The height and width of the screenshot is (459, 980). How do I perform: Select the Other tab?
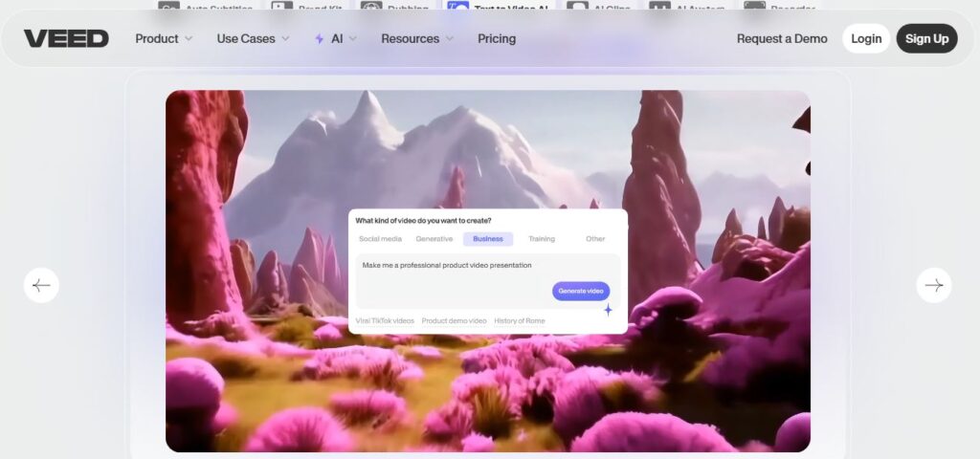point(595,239)
